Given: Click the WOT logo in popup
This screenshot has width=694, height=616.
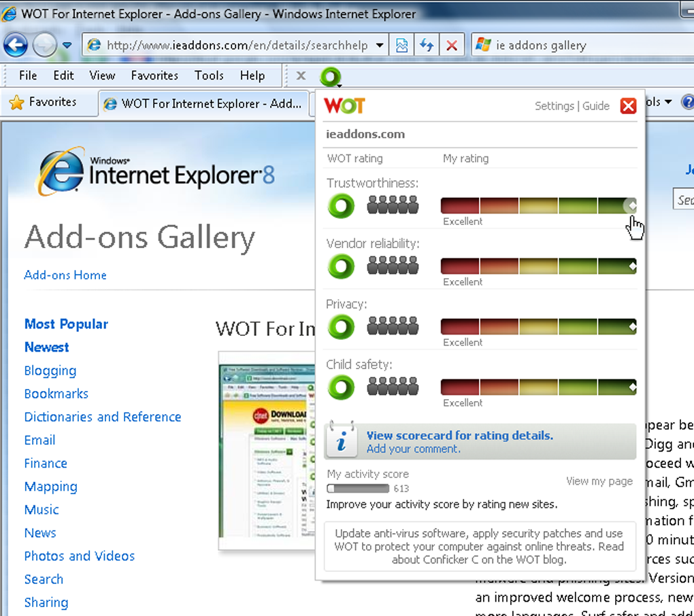Looking at the screenshot, I should (x=344, y=105).
